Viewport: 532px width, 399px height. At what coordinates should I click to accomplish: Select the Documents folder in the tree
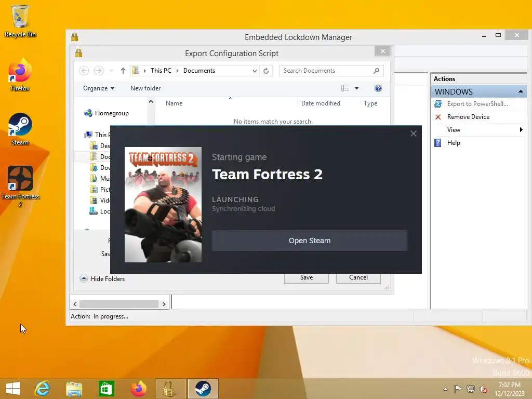100,157
